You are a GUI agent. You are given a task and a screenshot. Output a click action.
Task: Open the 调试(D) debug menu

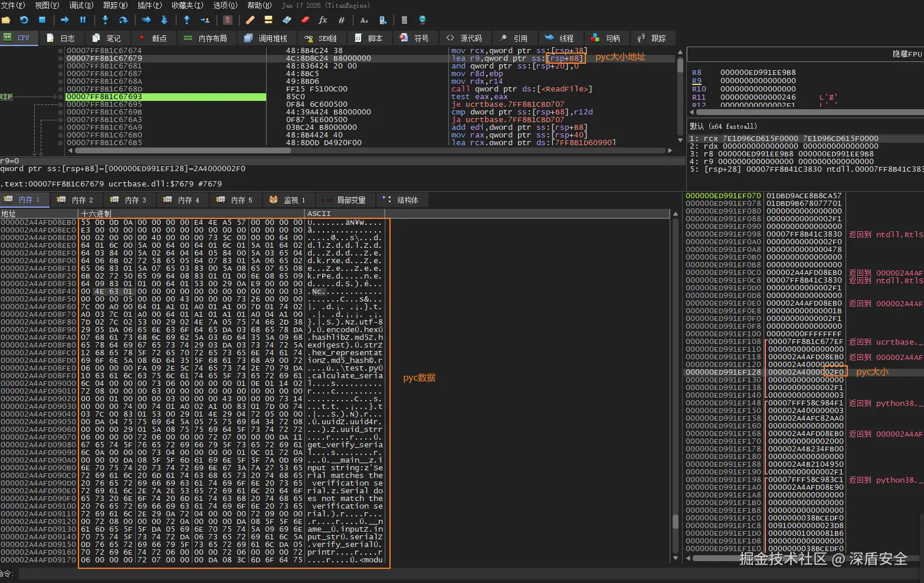[81, 5]
